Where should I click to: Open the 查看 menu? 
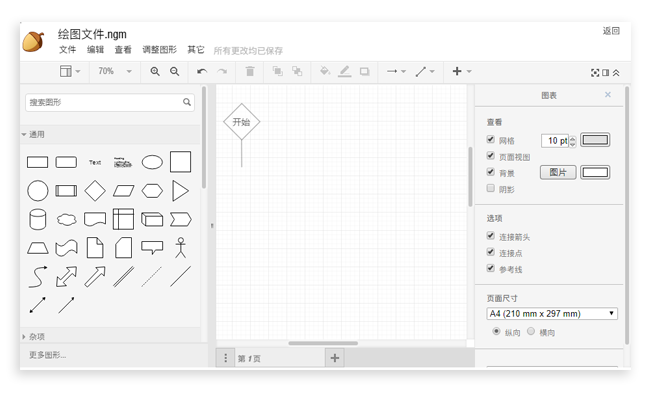[123, 50]
